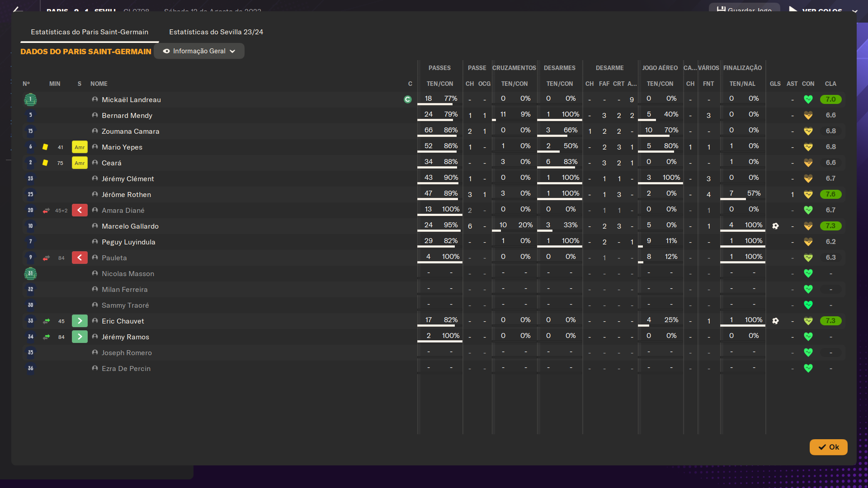Viewport: 868px width, 488px height.
Task: Click Mario Yepes' yellow card icon
Action: pos(45,147)
